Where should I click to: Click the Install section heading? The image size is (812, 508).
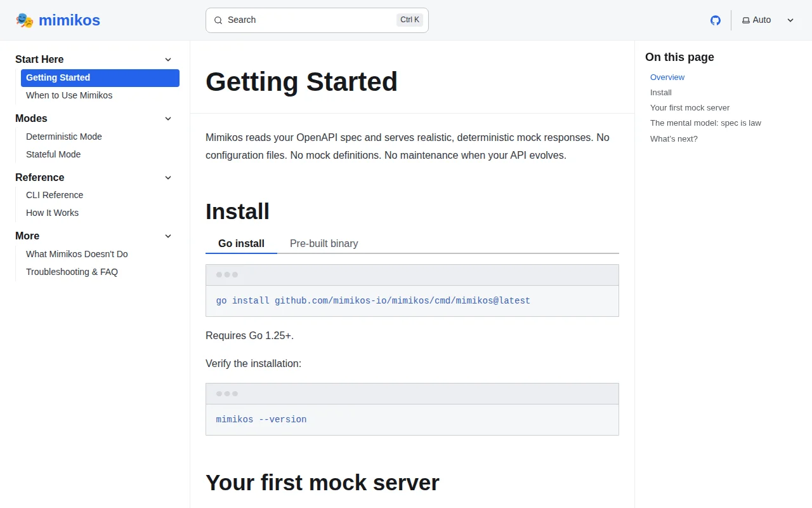(237, 211)
